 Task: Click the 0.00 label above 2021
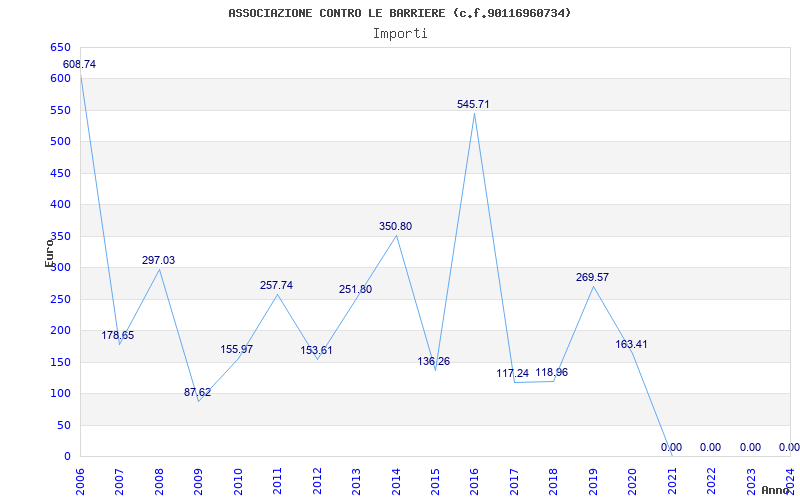671,447
